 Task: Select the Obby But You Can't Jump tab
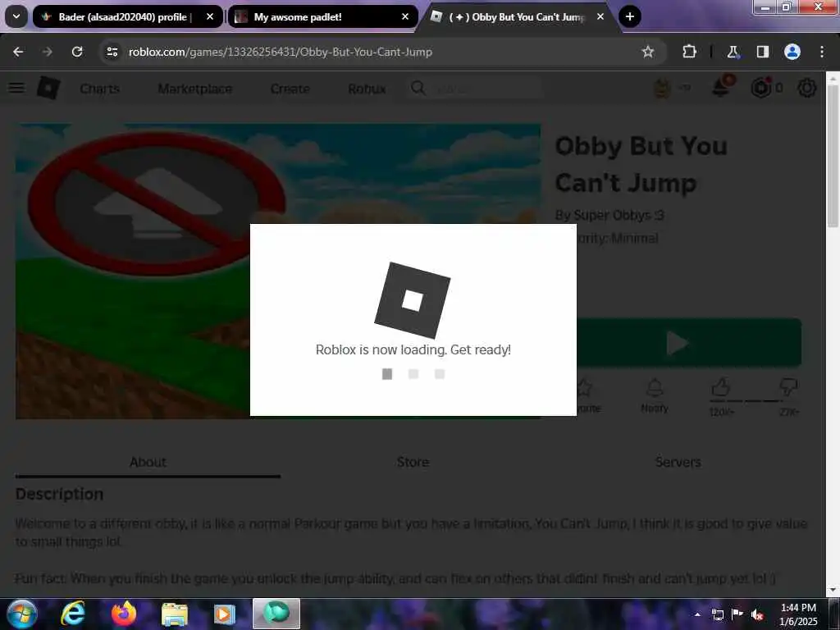click(x=518, y=17)
